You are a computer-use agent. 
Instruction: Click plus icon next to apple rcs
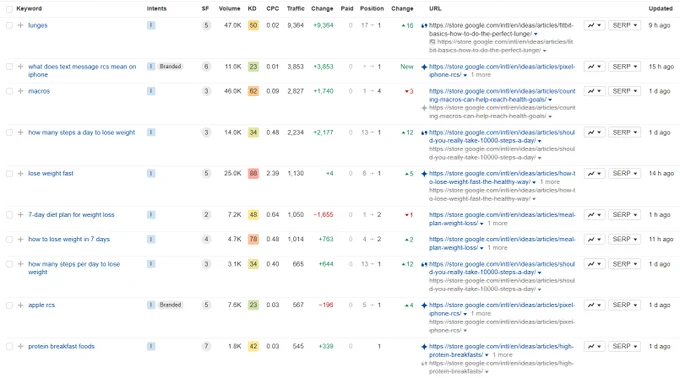20,305
